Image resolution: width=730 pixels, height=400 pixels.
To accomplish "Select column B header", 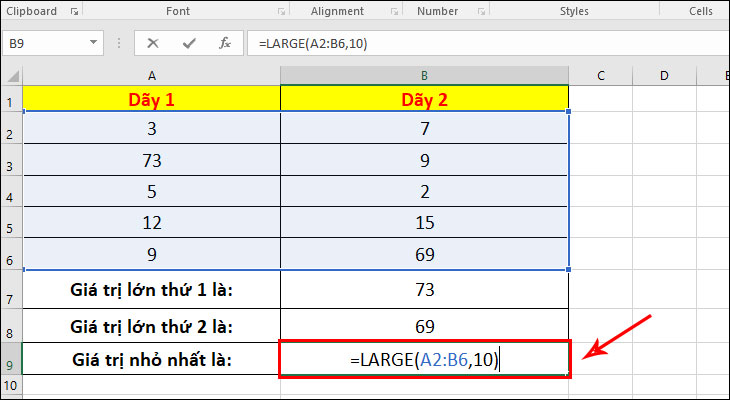I will [425, 76].
